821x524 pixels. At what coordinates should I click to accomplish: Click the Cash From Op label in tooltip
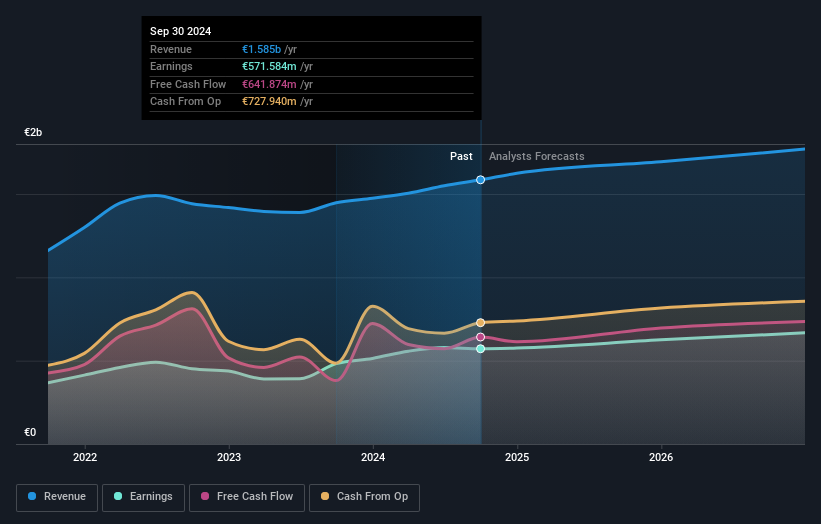[185, 102]
